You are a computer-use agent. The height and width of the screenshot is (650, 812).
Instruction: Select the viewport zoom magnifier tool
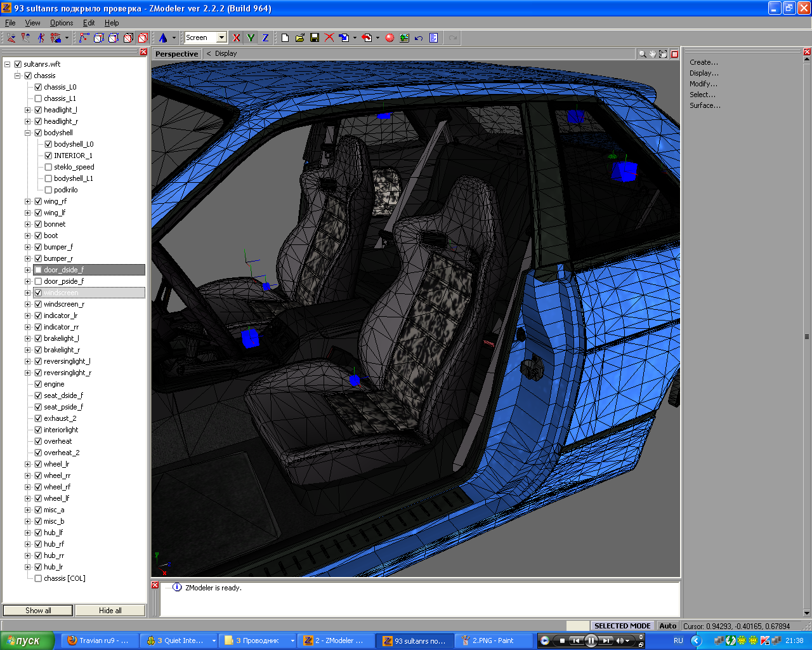(x=643, y=54)
